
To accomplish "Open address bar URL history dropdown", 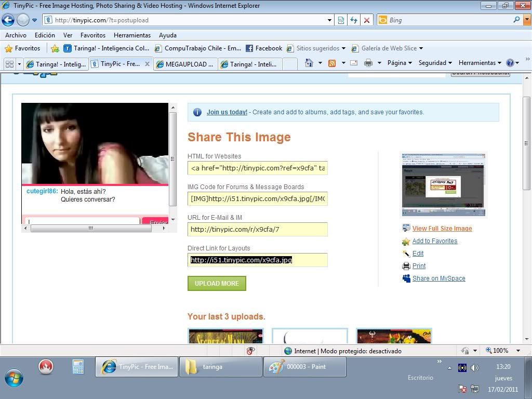I will pos(329,20).
